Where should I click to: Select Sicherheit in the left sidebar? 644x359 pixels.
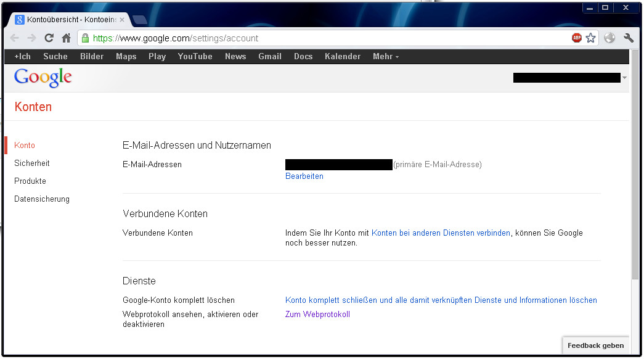(31, 163)
